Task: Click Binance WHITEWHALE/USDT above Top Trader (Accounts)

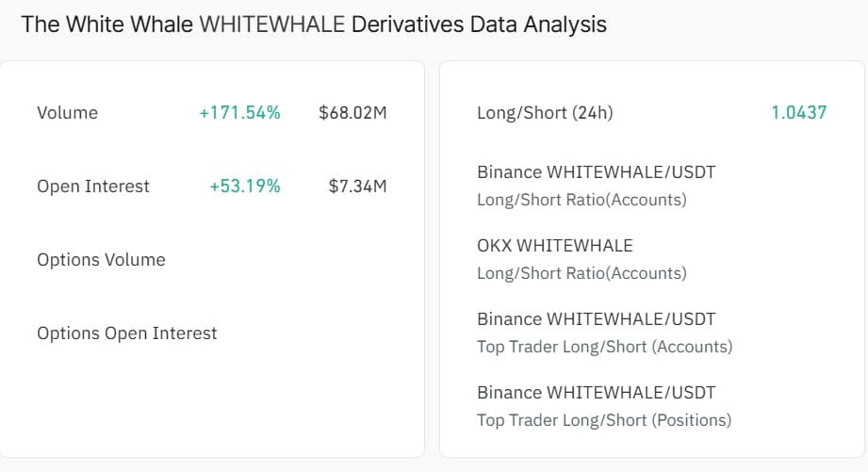Action: [x=597, y=319]
